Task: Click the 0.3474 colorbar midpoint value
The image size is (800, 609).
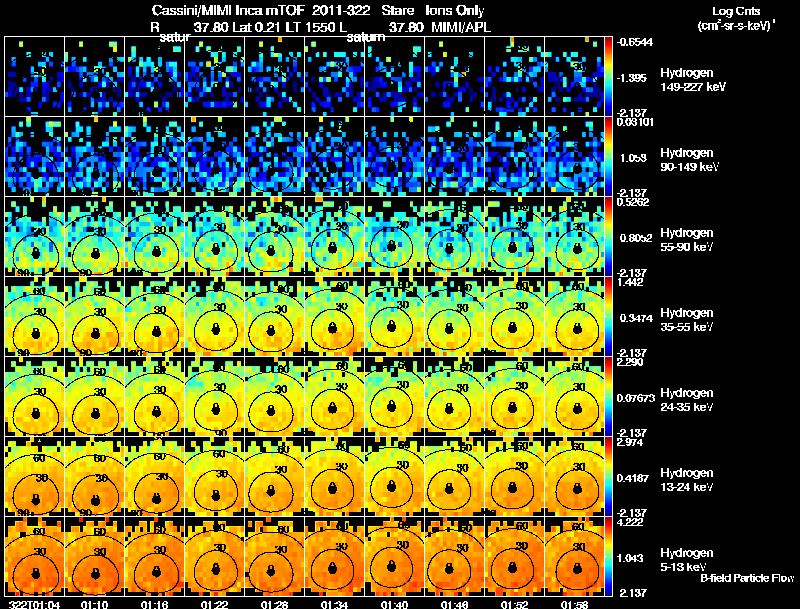Action: (636, 318)
